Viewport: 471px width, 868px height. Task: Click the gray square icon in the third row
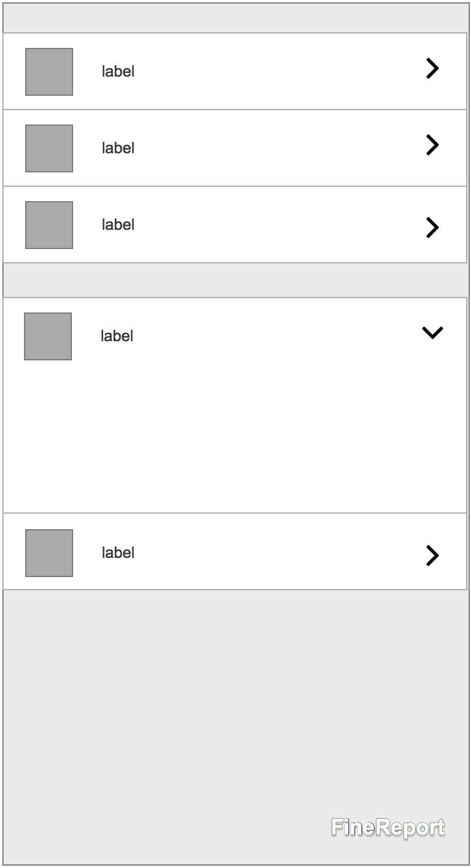coord(49,225)
